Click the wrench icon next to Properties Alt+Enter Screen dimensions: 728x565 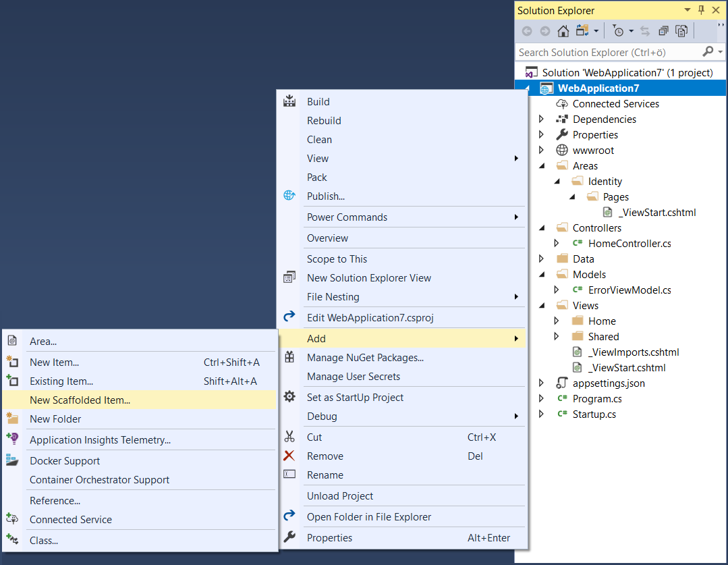click(x=289, y=537)
